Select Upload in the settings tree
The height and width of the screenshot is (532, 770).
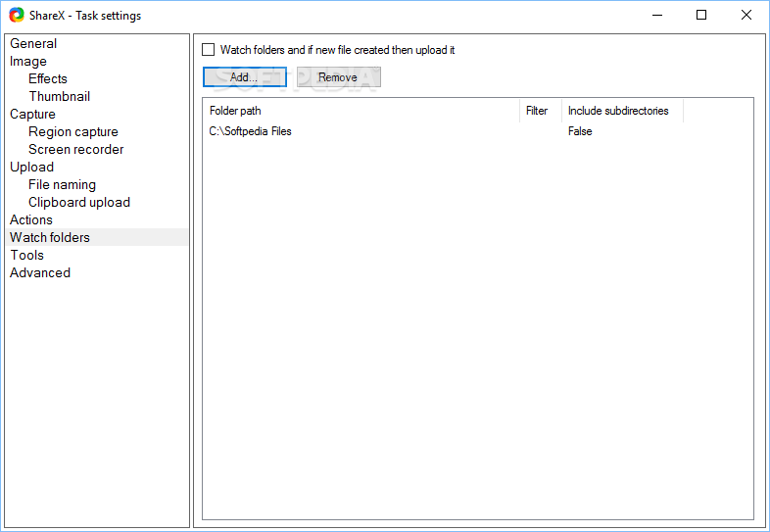[31, 167]
